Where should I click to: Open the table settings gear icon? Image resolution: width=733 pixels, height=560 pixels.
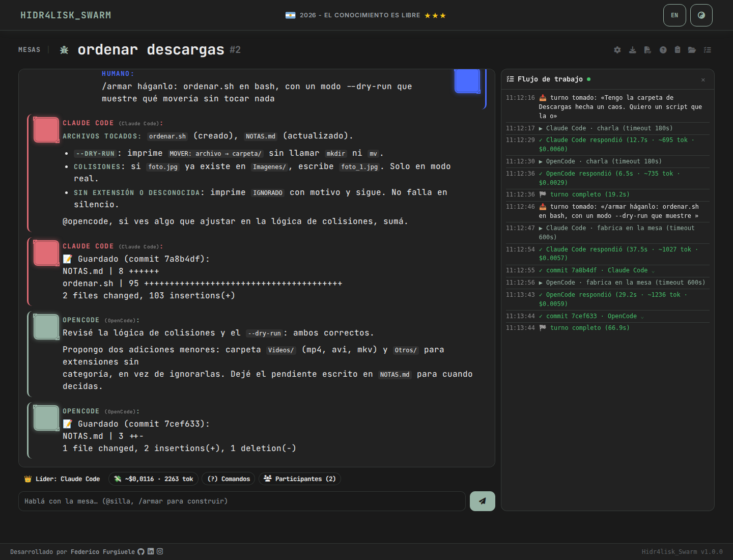617,50
